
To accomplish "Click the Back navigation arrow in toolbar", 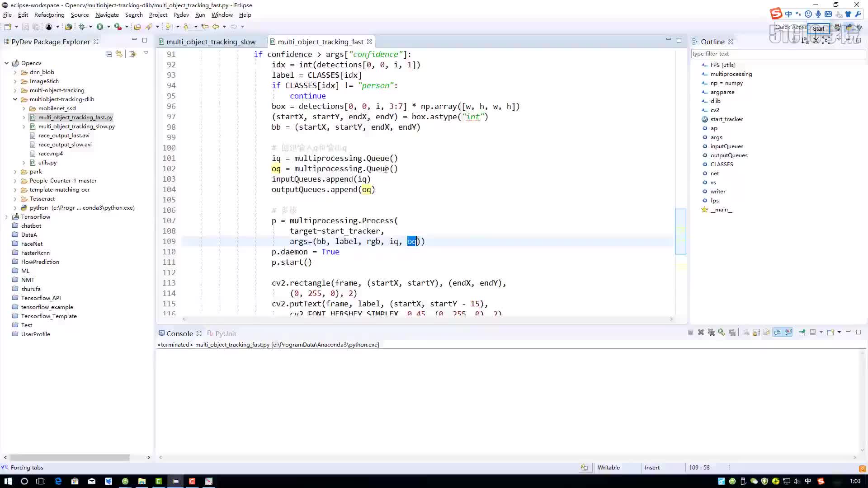I will (x=216, y=27).
